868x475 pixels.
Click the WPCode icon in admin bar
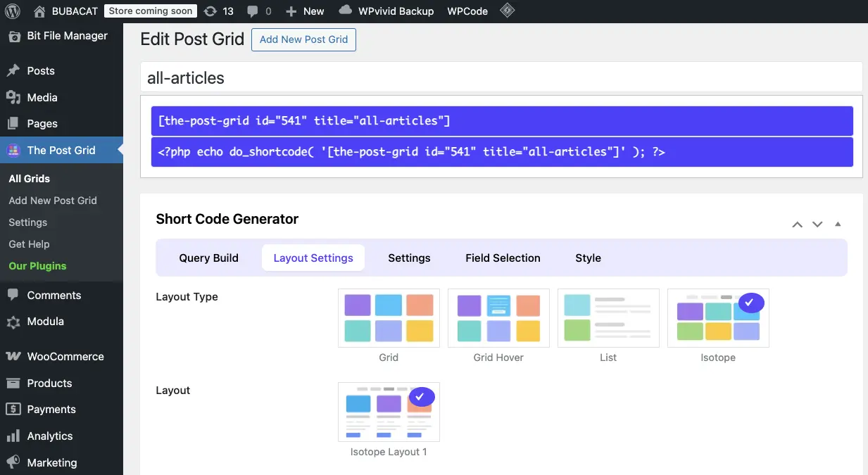pos(467,11)
